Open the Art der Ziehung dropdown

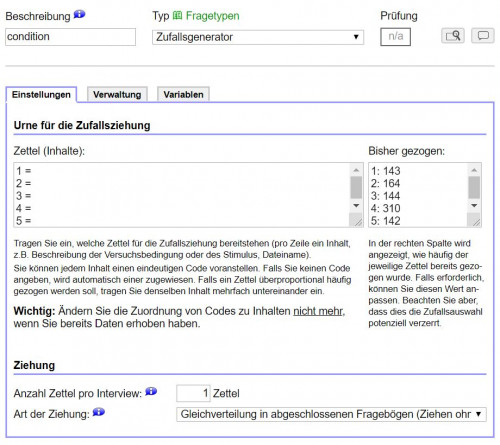click(331, 414)
